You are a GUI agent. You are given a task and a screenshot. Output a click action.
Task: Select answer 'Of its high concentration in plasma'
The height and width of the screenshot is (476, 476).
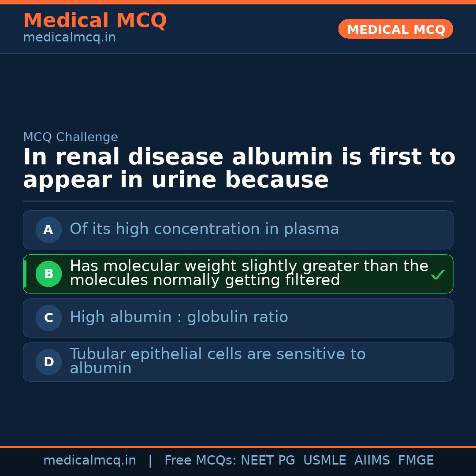click(204, 229)
